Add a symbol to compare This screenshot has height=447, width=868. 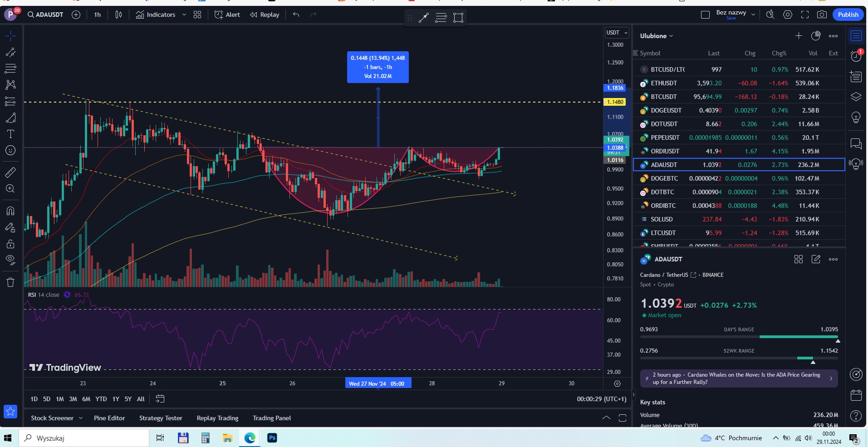76,15
